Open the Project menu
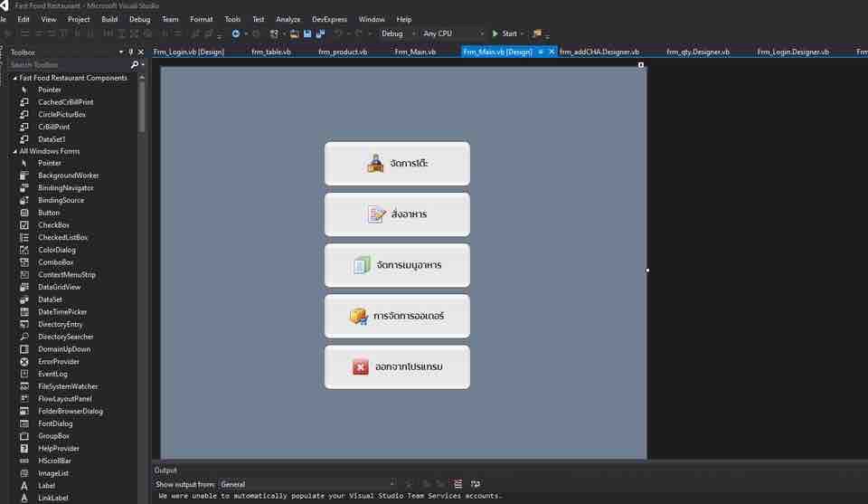Image resolution: width=868 pixels, height=504 pixels. tap(79, 19)
